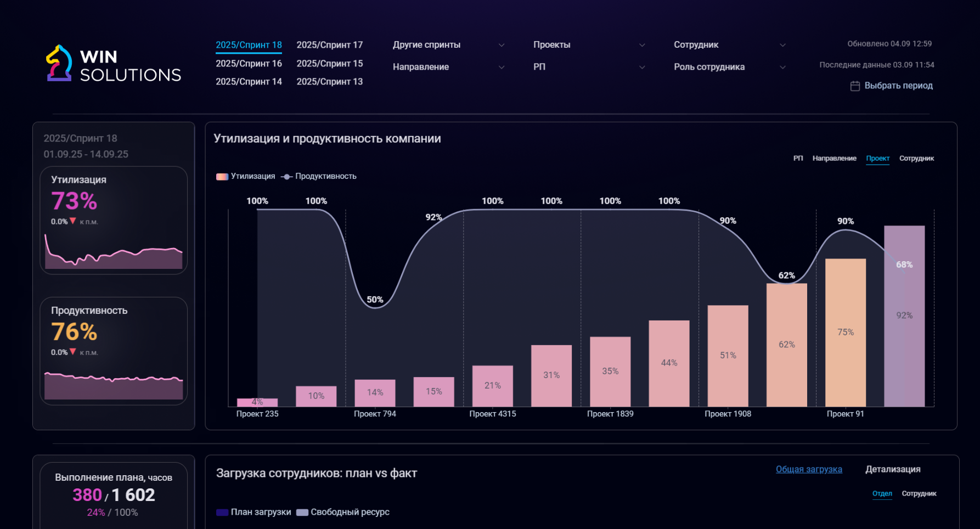The height and width of the screenshot is (529, 980).
Task: Click the Win Solutions knight logo
Action: coord(59,63)
